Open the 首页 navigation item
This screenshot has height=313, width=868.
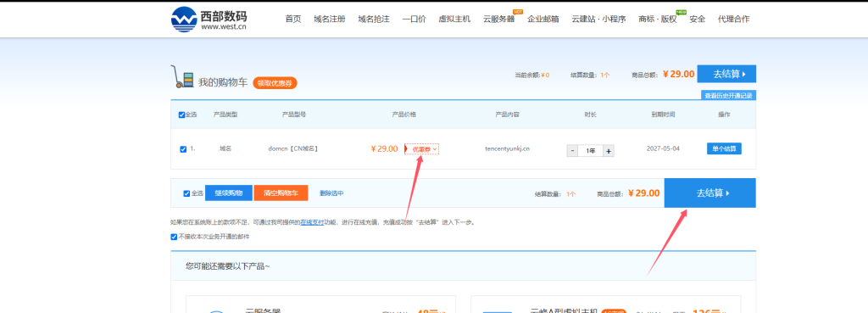coord(292,19)
